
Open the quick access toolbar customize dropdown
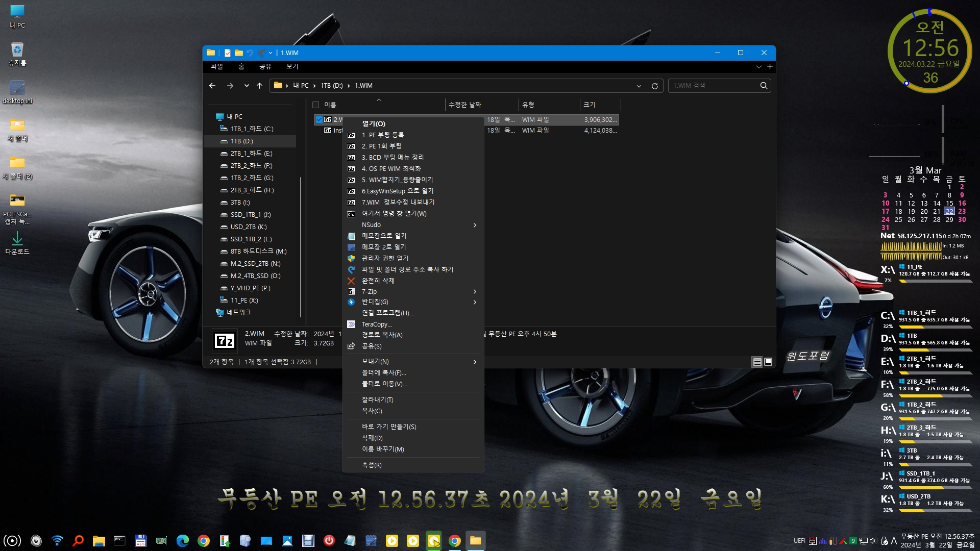271,53
